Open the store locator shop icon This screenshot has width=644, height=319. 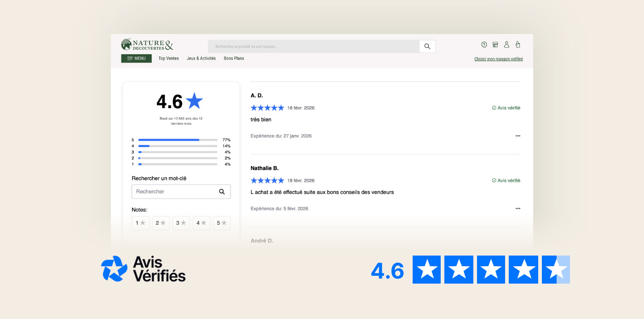click(x=495, y=45)
